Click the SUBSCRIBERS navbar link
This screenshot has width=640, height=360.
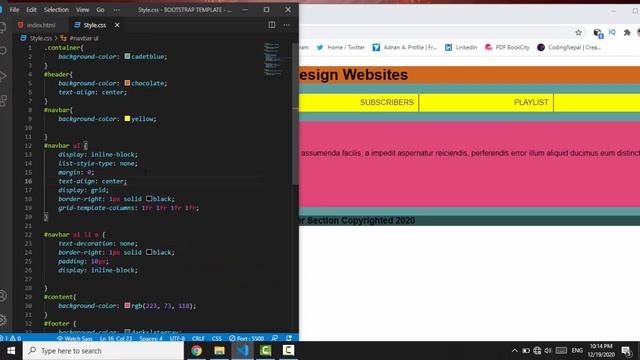387,102
